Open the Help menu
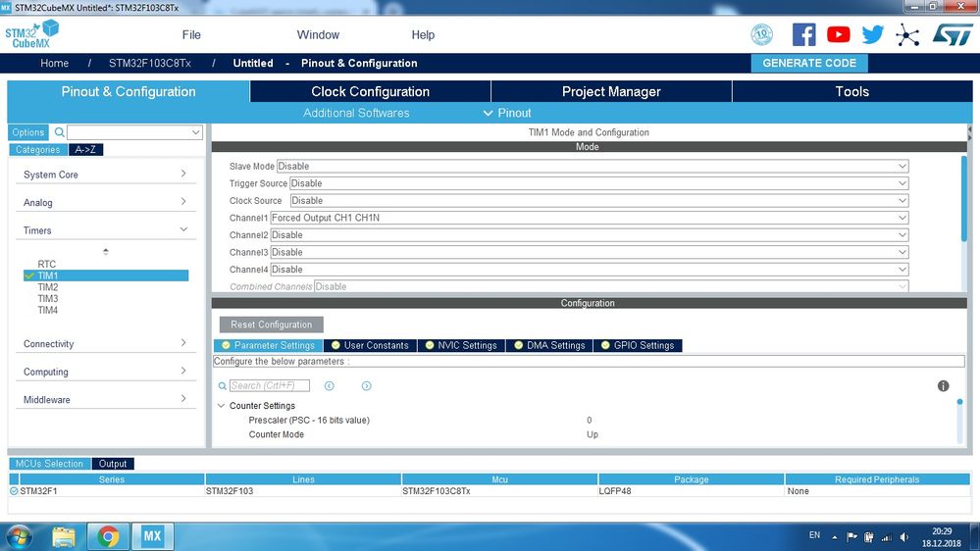The height and width of the screenshot is (551, 980). pos(423,35)
